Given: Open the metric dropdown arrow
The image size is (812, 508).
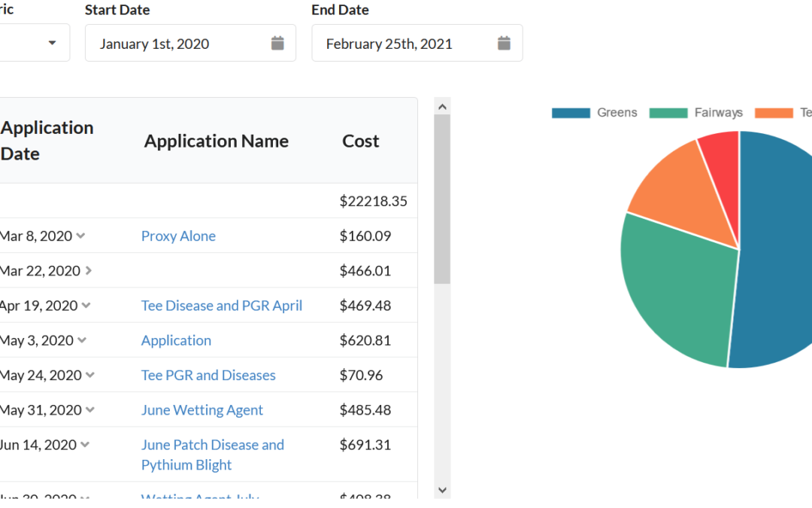Looking at the screenshot, I should 52,43.
